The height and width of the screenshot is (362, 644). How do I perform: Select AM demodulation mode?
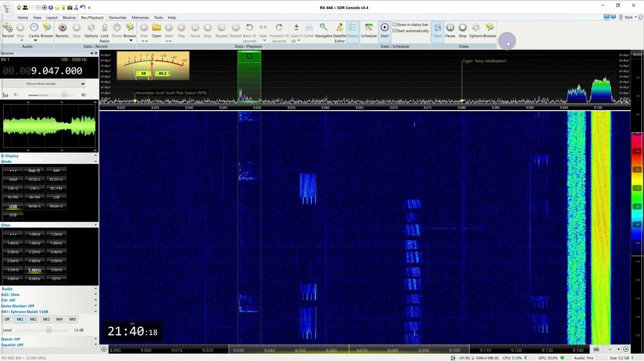point(56,170)
